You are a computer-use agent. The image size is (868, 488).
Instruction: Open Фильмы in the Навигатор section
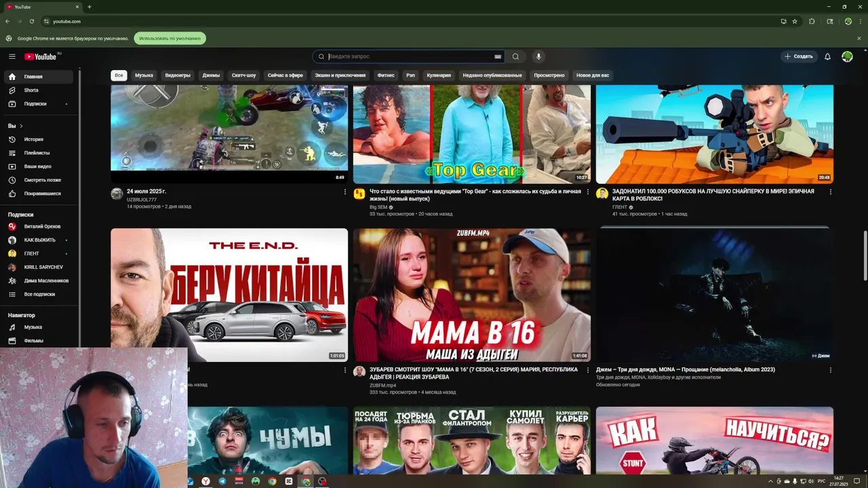point(40,340)
